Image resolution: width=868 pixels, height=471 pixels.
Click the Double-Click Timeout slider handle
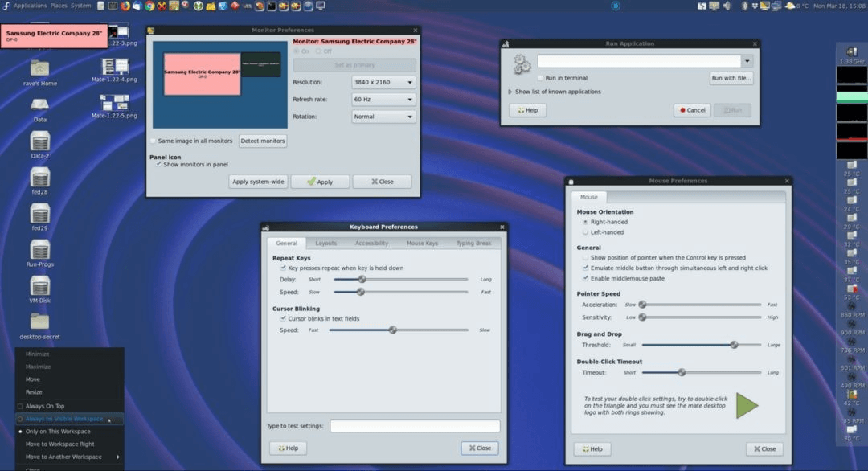pyautogui.click(x=682, y=372)
